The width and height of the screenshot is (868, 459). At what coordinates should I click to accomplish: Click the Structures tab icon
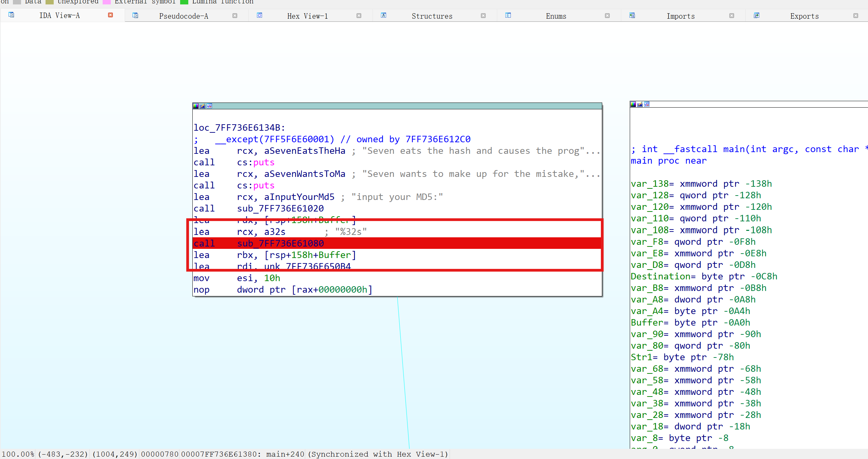pos(384,15)
